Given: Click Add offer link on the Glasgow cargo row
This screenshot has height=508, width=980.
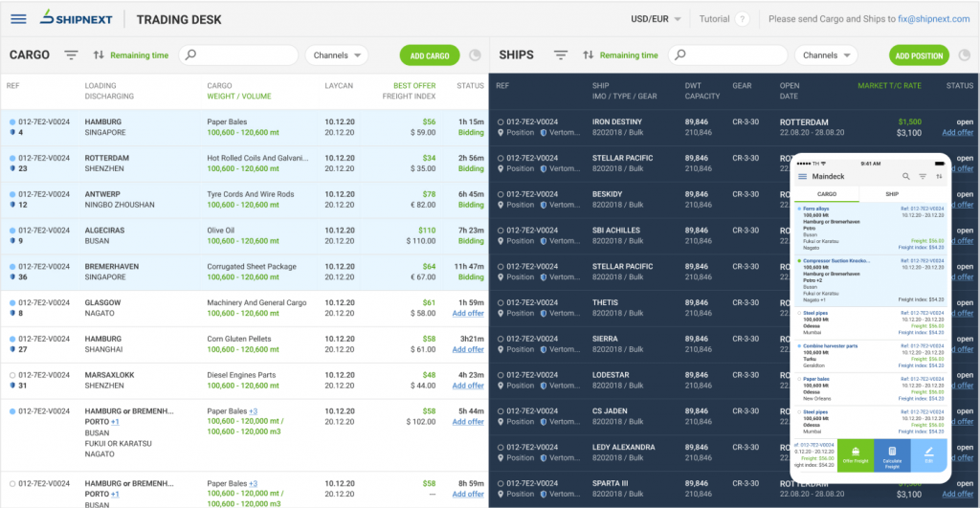Looking at the screenshot, I should (468, 314).
